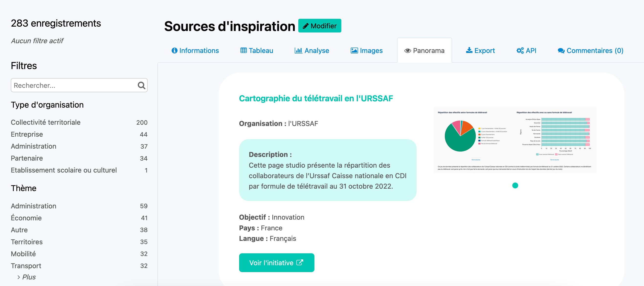
Task: Select the download icon on the Export tab
Action: tap(469, 51)
